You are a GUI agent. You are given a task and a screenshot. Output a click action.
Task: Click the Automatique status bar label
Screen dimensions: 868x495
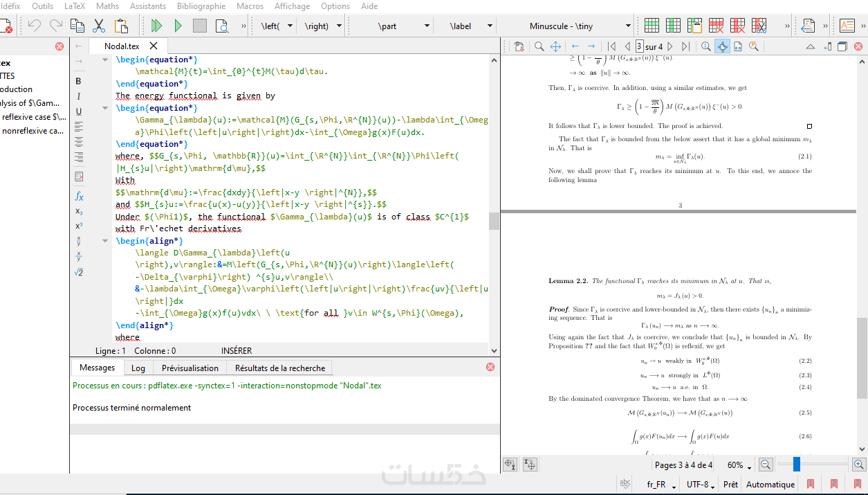[x=770, y=485]
